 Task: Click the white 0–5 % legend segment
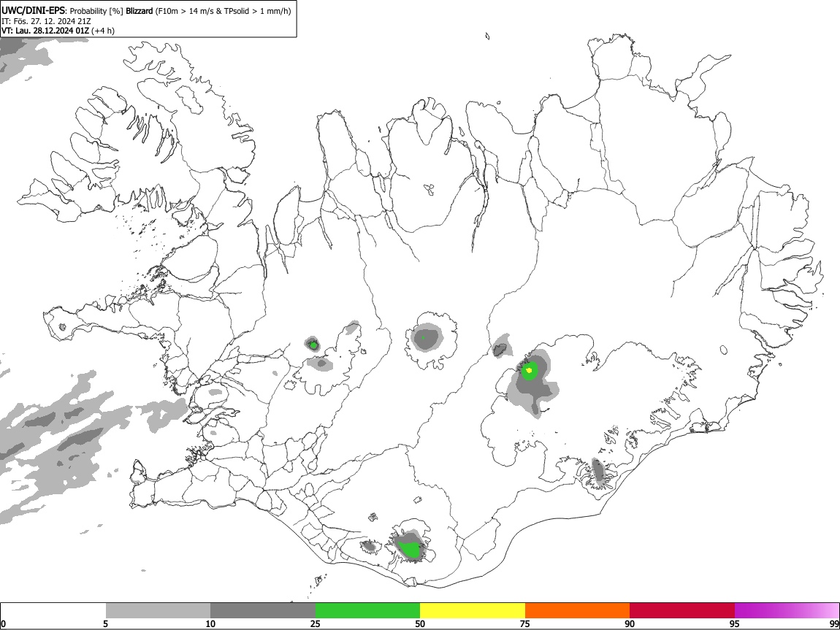click(x=53, y=611)
